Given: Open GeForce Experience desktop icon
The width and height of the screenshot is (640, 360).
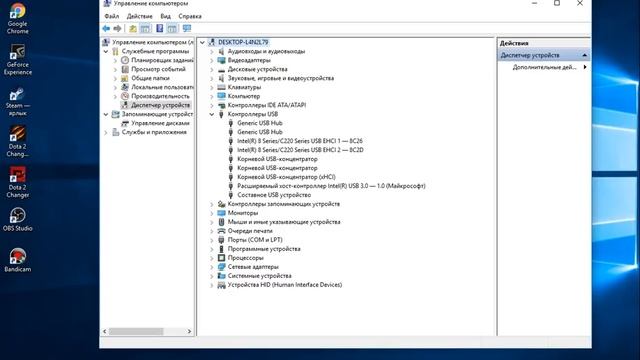Looking at the screenshot, I should click(18, 60).
